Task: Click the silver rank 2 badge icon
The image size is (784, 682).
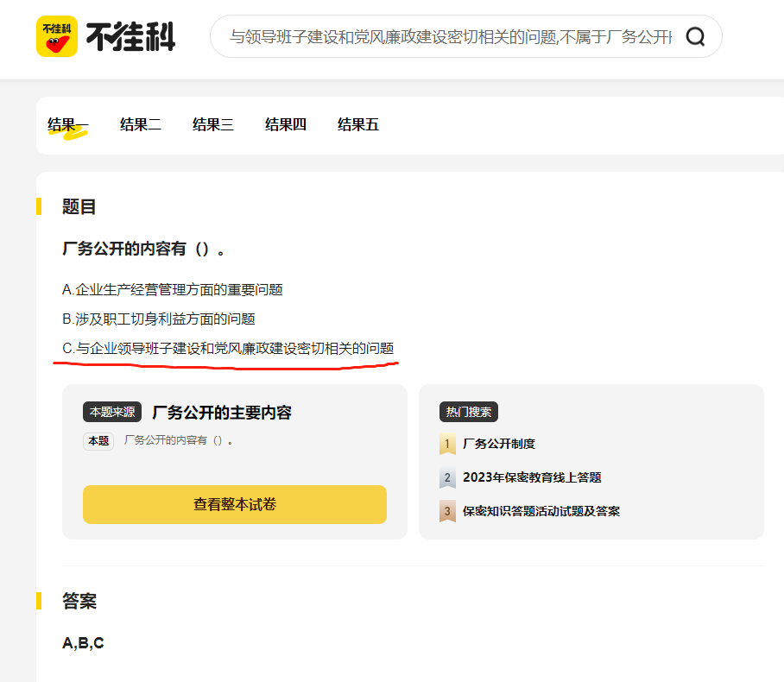Action: 447,478
